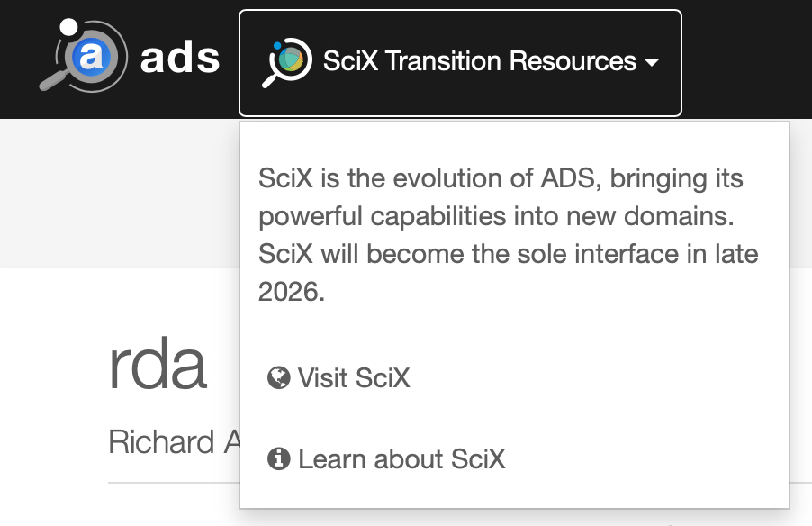Viewport: 812px width, 526px height.
Task: Click the caret arrow after Transition Resources
Action: 651,63
